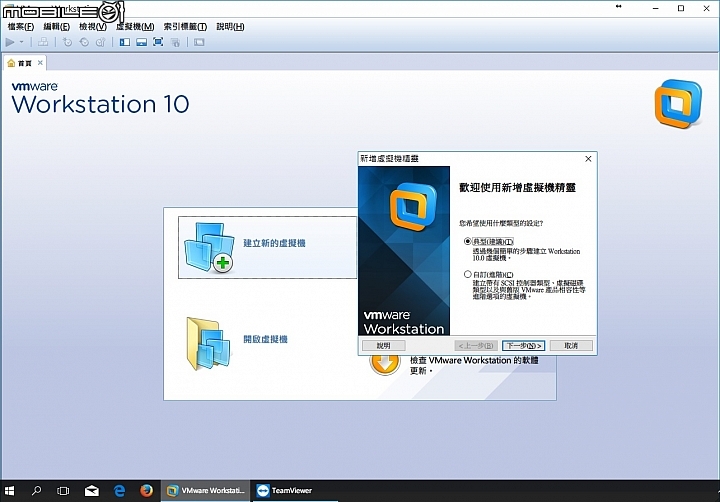
Task: Open the 說明(H) menu
Action: point(230,27)
